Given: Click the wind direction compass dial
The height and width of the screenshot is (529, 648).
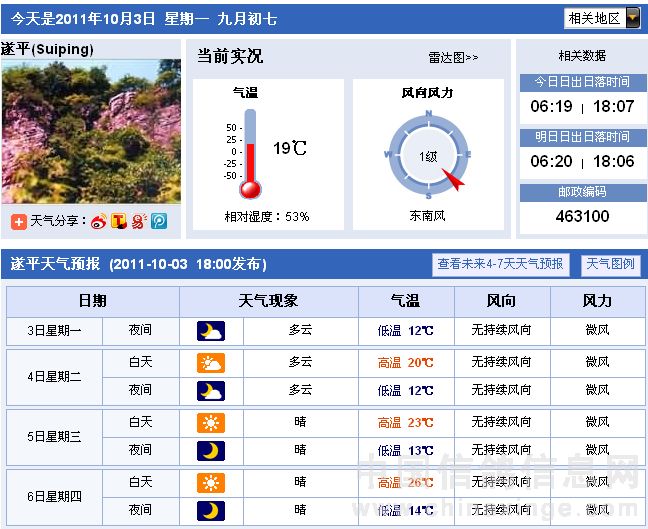Looking at the screenshot, I should (428, 155).
